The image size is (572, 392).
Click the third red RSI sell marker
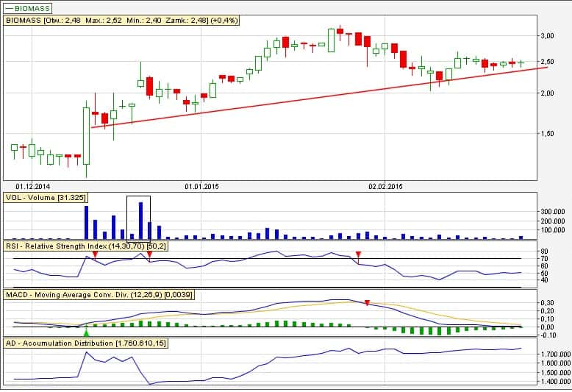point(358,254)
